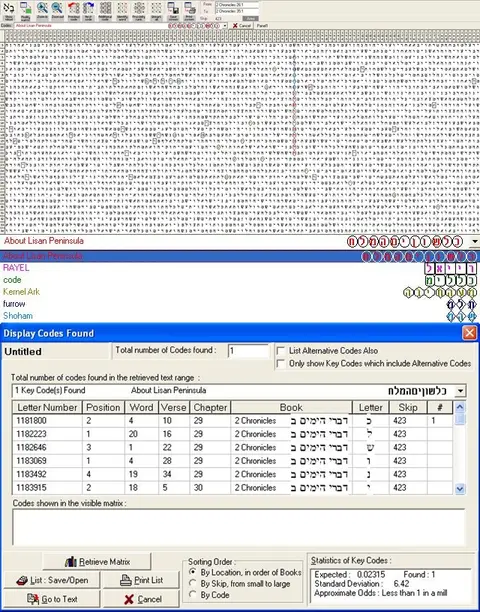Select By Skip, from small to large
This screenshot has width=480, height=612.
pyautogui.click(x=192, y=583)
